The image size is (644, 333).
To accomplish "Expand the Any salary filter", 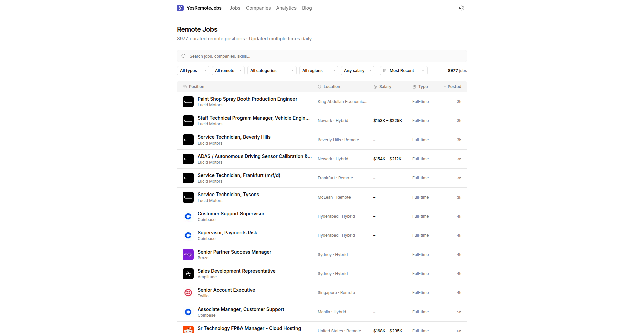I will 357,71.
